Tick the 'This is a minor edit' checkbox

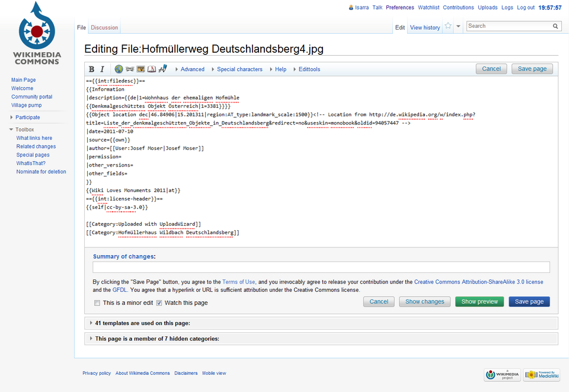click(97, 303)
